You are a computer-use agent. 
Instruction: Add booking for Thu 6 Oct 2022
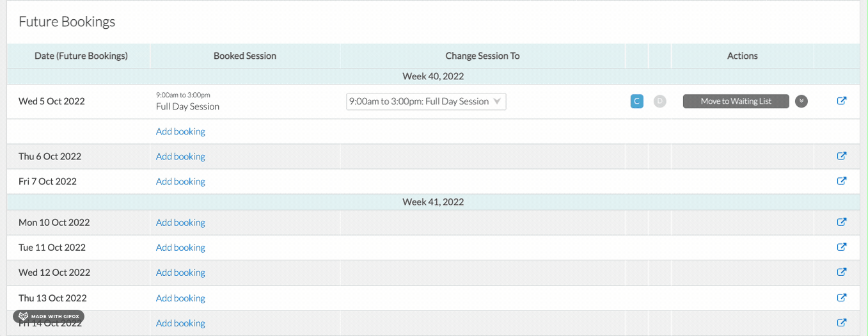180,156
